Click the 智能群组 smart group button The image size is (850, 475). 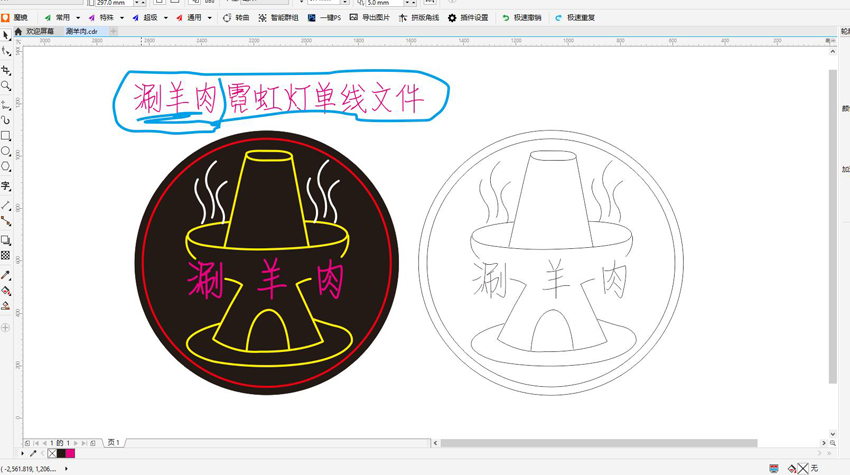tap(279, 17)
